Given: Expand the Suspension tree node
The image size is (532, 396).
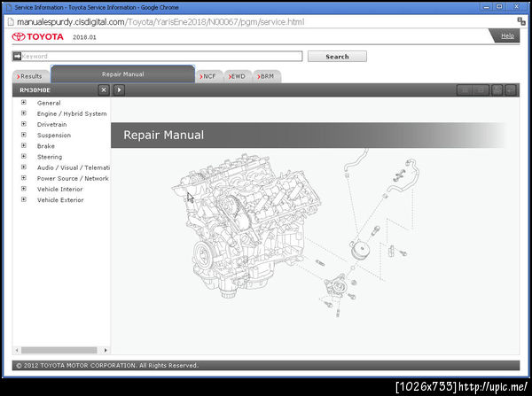Looking at the screenshot, I should click(24, 135).
